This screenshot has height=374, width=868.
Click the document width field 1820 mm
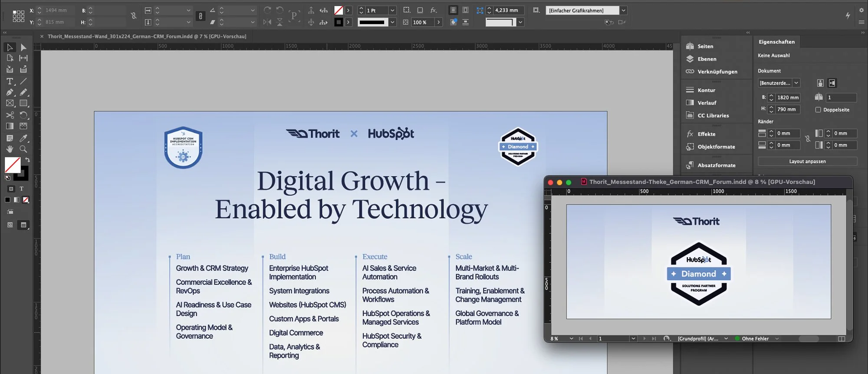(x=787, y=97)
